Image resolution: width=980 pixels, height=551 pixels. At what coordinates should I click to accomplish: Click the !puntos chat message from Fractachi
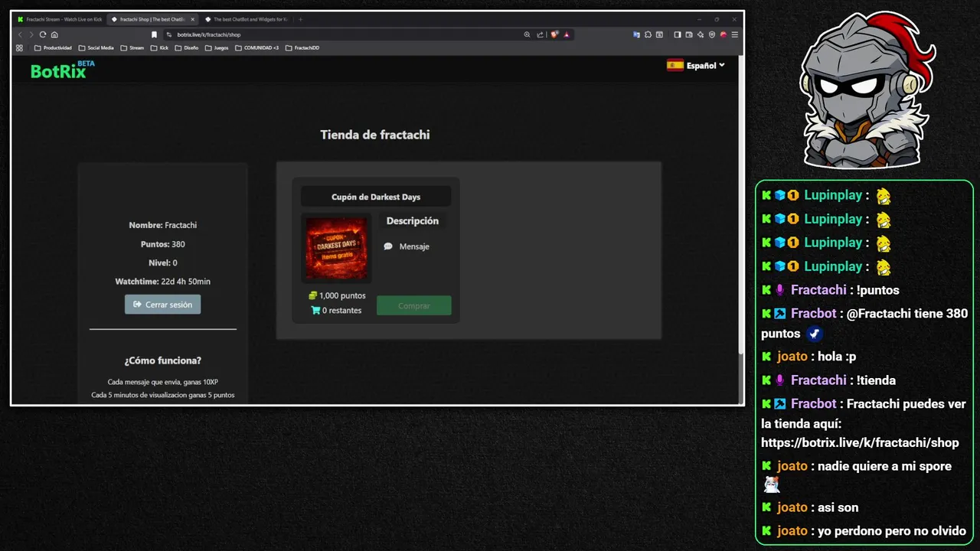(878, 290)
